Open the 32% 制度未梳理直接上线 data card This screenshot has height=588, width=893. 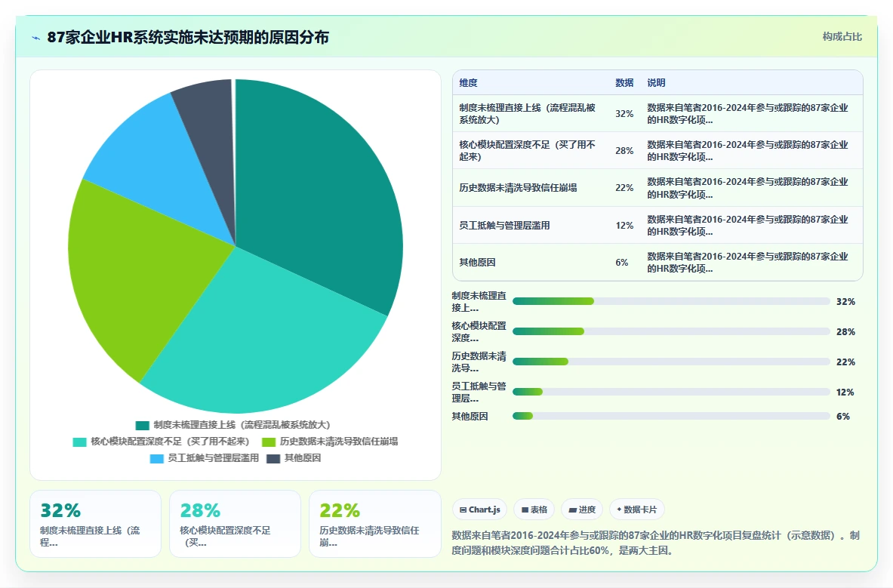click(95, 524)
